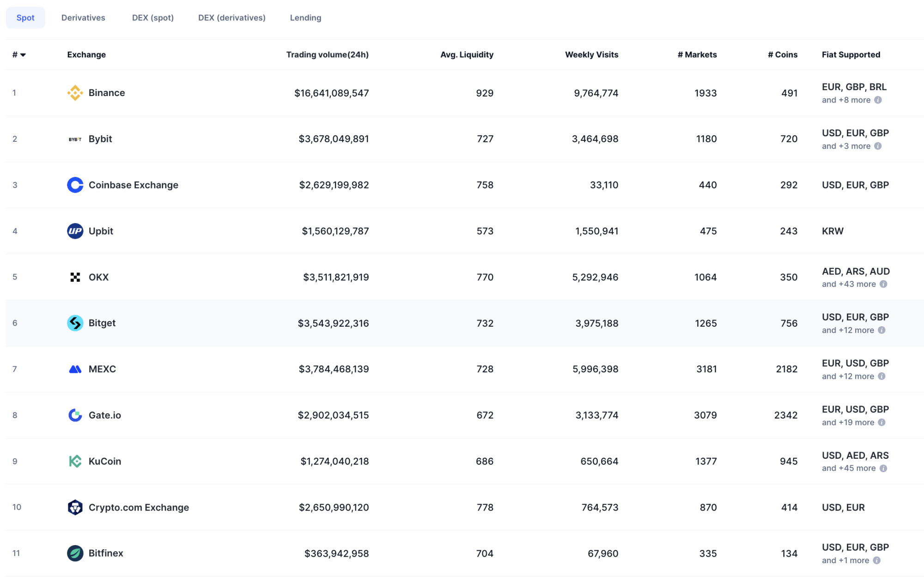
Task: Show info icon next to Bitget's +12 more
Action: [x=881, y=330]
